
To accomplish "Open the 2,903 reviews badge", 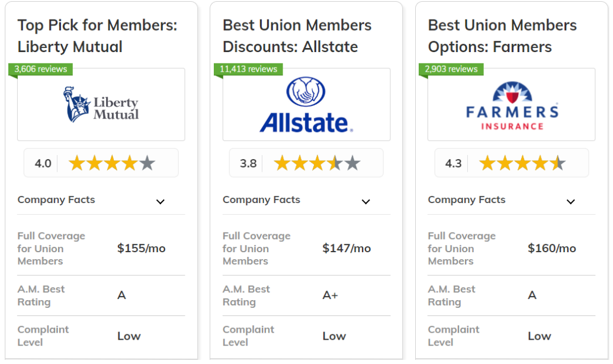I will point(451,69).
